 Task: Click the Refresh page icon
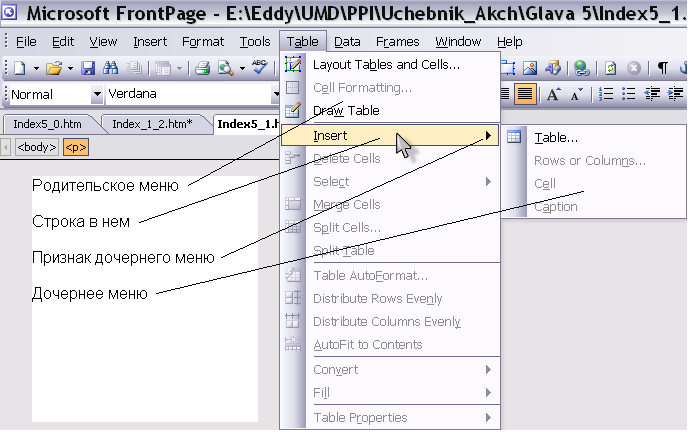610,68
